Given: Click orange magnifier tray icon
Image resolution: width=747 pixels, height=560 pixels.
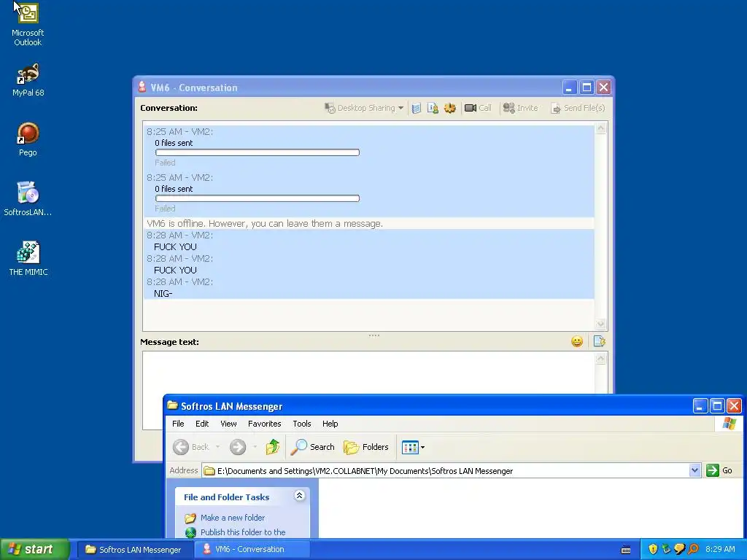Looking at the screenshot, I should point(693,550).
